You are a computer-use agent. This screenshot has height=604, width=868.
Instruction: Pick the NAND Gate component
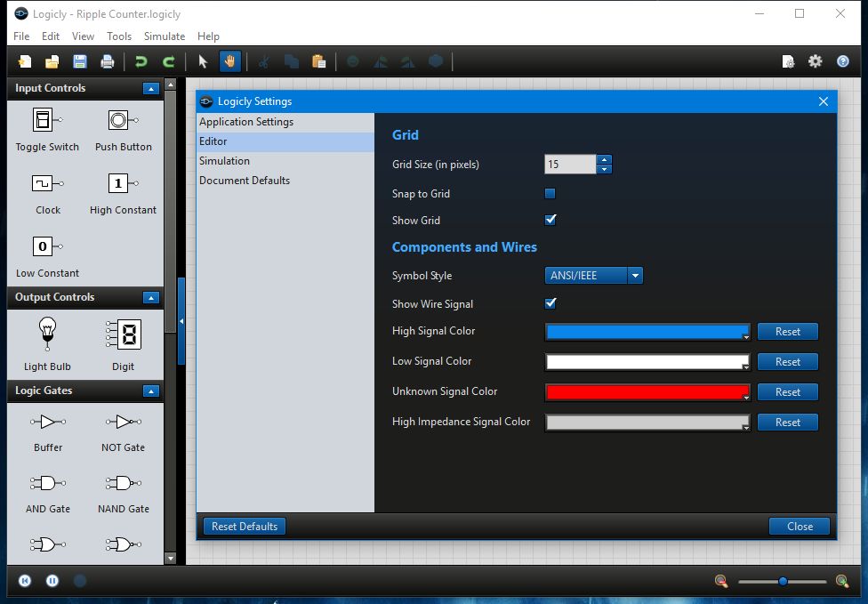coord(123,495)
